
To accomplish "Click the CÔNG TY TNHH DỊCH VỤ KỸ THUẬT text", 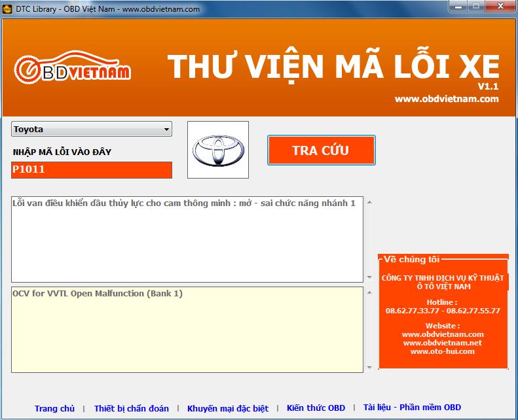I will pyautogui.click(x=443, y=278).
